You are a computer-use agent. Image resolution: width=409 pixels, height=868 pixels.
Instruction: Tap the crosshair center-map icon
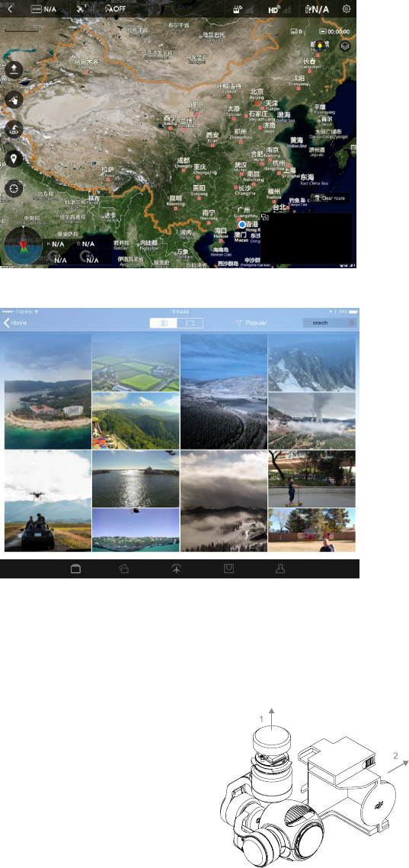pyautogui.click(x=14, y=188)
